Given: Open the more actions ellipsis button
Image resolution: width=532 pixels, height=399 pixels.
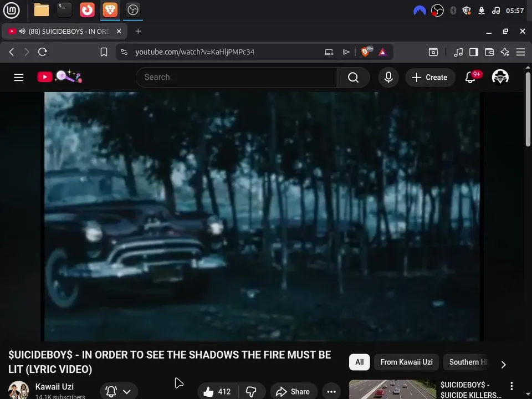Looking at the screenshot, I should 331,392.
